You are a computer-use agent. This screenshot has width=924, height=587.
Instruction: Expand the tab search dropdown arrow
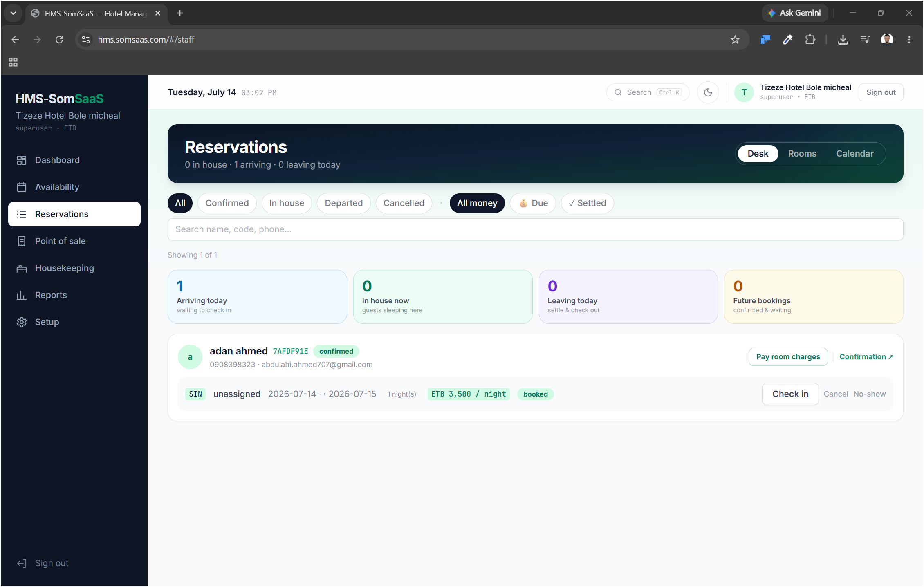13,13
